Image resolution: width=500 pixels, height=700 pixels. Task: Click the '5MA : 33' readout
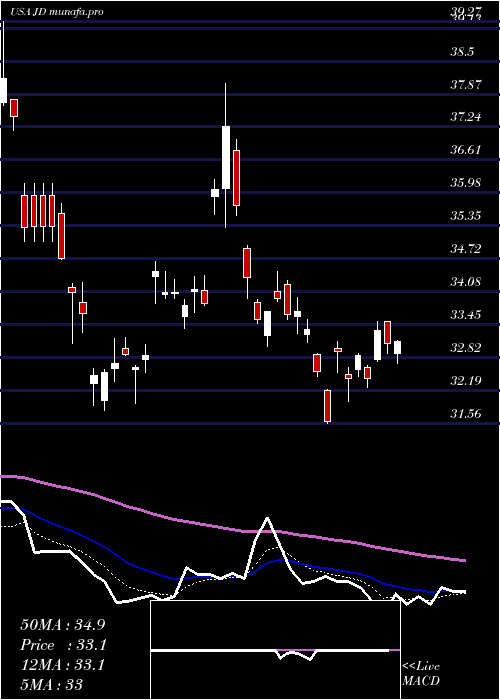pos(52,685)
